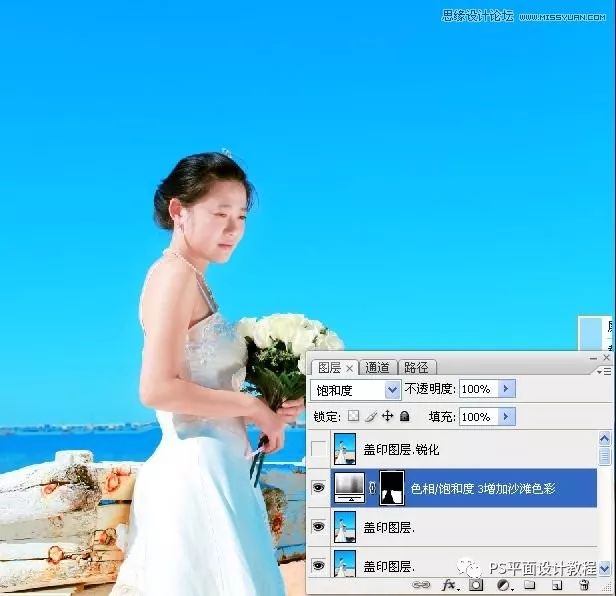Add a layer mask with mask icon
Image resolution: width=616 pixels, height=596 pixels.
[x=476, y=585]
